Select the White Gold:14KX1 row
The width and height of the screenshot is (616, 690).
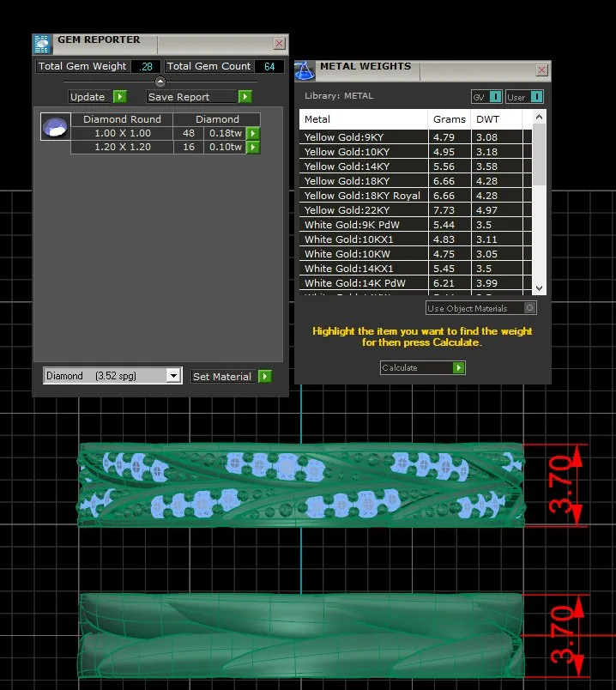pos(415,269)
